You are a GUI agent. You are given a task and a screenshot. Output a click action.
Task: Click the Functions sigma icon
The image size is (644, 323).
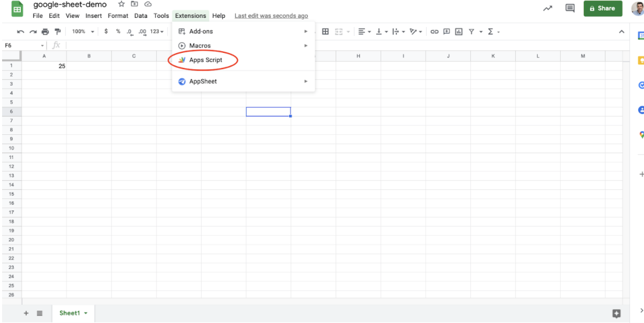[490, 31]
